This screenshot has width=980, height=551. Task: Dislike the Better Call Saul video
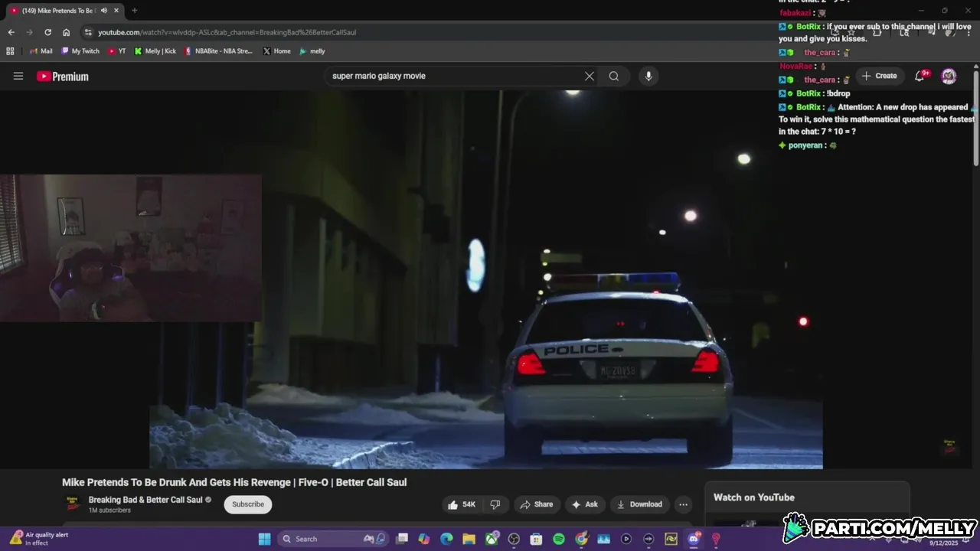point(495,504)
